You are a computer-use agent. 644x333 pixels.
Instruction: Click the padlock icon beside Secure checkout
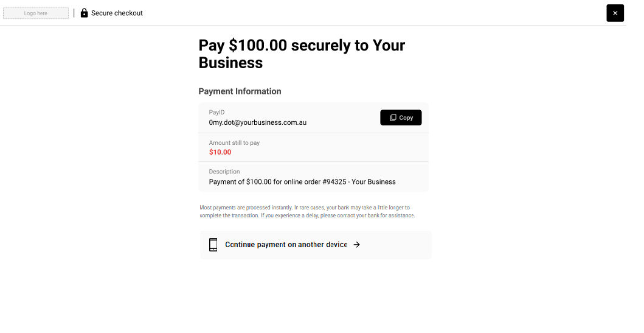pos(84,13)
